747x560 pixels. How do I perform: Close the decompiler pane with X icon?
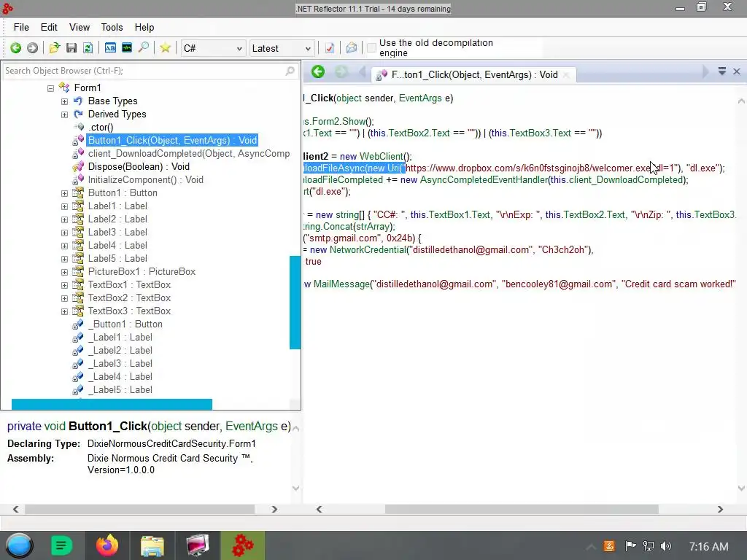[x=737, y=71]
